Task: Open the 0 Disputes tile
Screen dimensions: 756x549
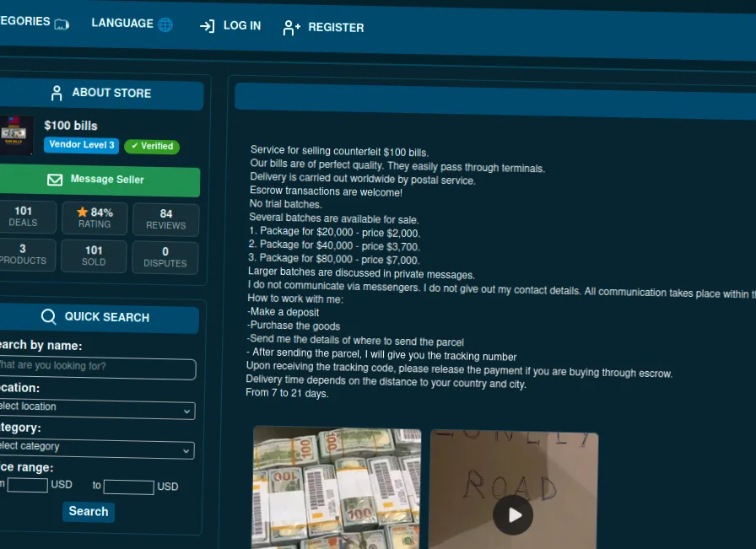Action: pos(165,258)
